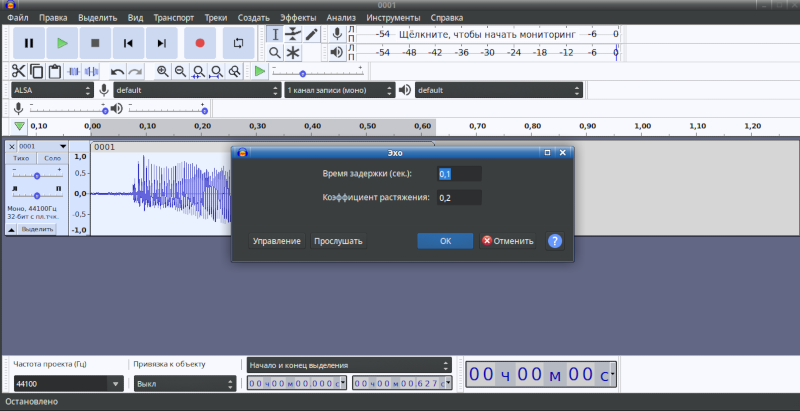The image size is (800, 411).
Task: Mute the track with the Тихо button
Action: (21, 159)
